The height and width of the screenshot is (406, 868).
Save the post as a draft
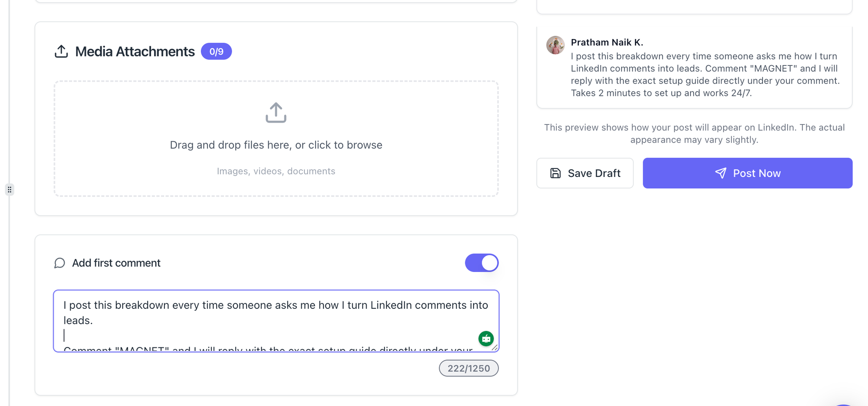click(x=585, y=173)
